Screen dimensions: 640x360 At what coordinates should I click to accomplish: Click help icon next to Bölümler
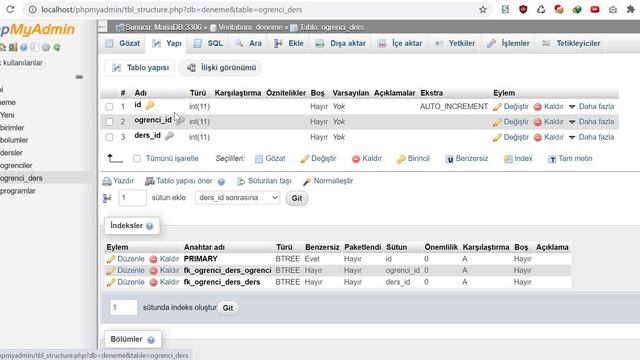pyautogui.click(x=151, y=340)
